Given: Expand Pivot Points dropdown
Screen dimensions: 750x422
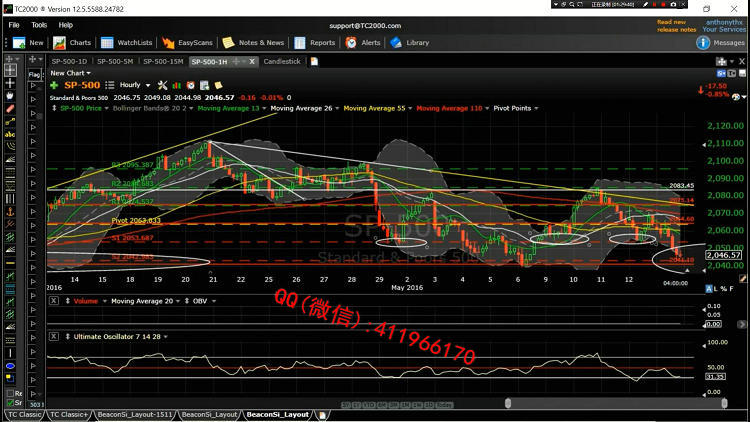Looking at the screenshot, I should [x=536, y=109].
